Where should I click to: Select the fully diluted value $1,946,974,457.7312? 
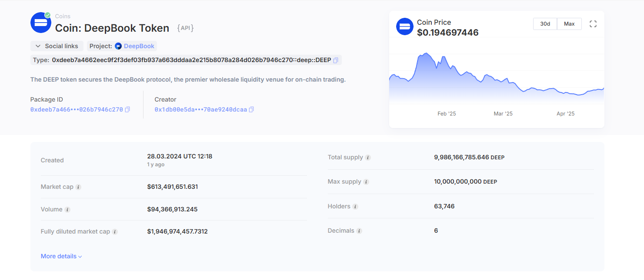177,232
